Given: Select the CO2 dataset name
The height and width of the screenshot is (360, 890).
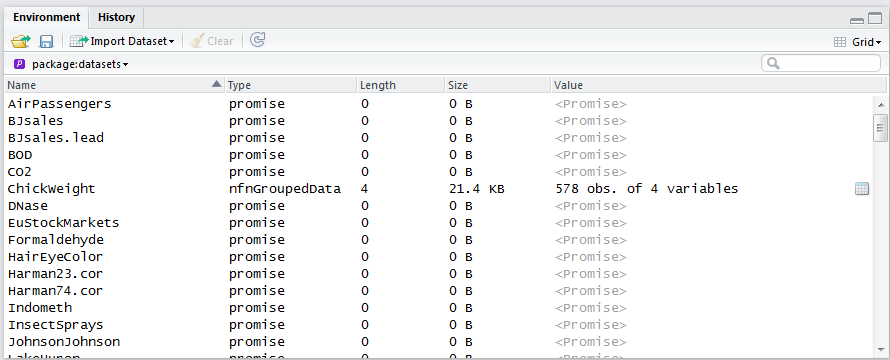Looking at the screenshot, I should [20, 172].
